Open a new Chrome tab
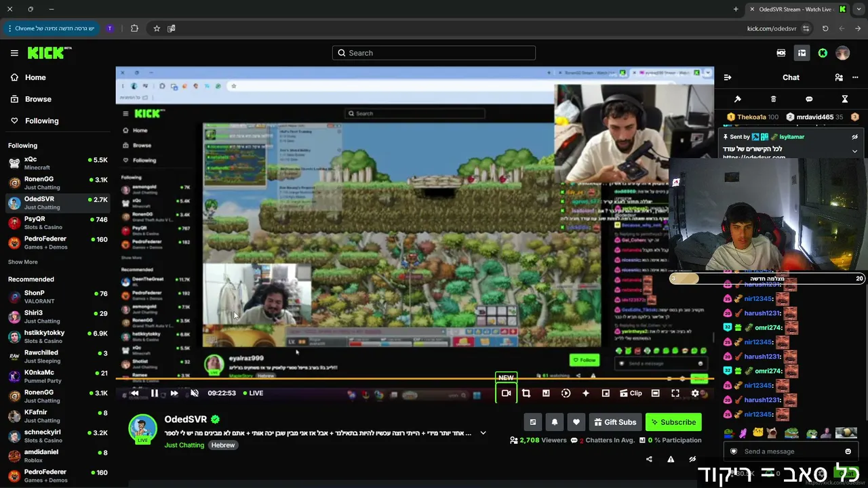The width and height of the screenshot is (868, 488). point(736,9)
